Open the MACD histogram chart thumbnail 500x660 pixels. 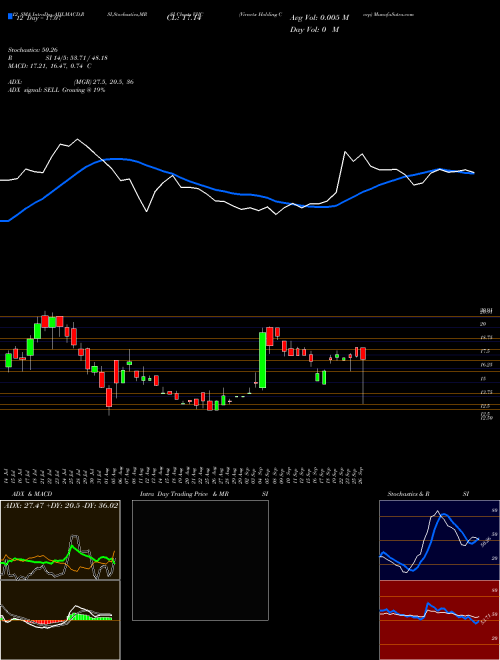pyautogui.click(x=60, y=620)
